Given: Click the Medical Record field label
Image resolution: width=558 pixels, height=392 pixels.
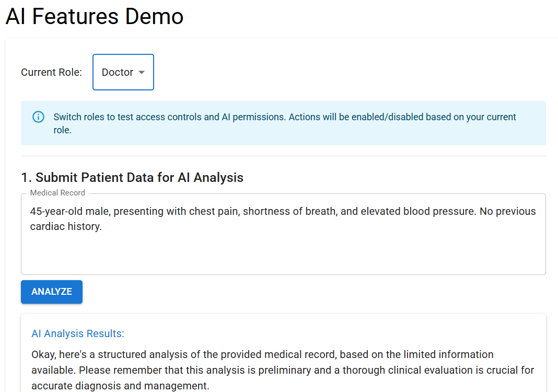Looking at the screenshot, I should tap(57, 193).
